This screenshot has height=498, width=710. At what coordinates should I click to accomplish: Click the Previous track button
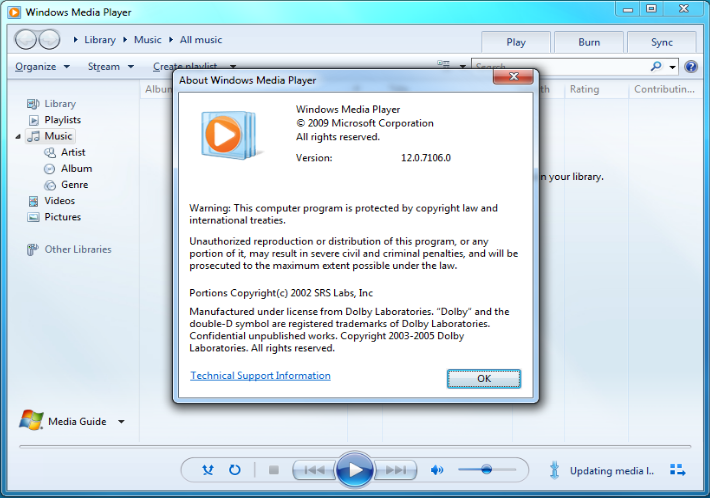[314, 470]
